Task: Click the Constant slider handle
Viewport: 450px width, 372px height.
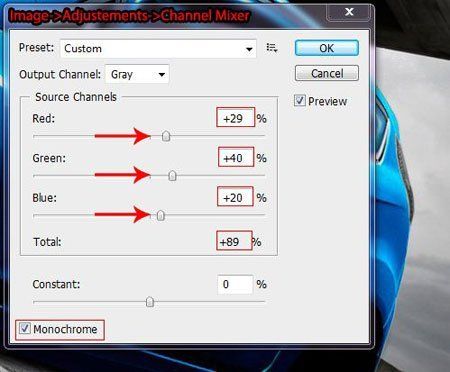Action: pos(150,302)
